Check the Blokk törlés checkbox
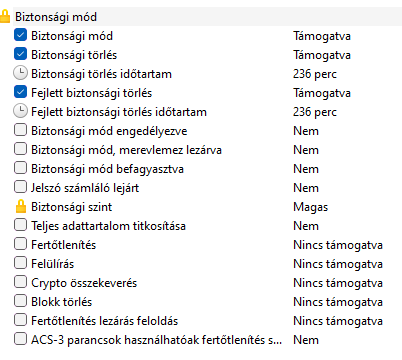The image size is (402, 360). pyautogui.click(x=20, y=301)
